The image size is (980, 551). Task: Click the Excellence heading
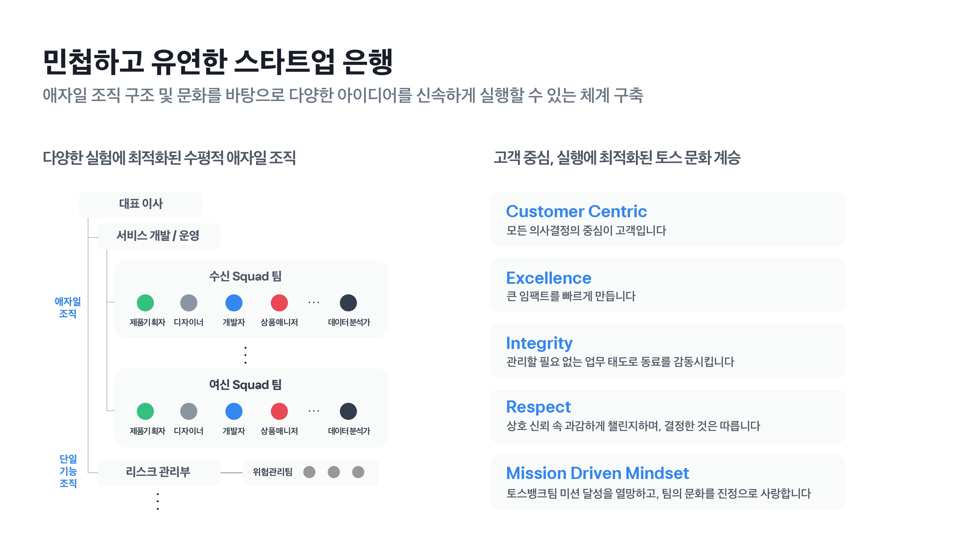pos(549,278)
